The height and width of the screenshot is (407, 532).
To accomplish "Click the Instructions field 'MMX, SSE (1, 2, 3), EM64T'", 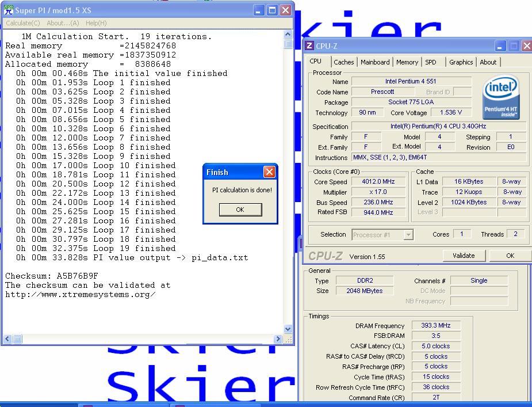I will 438,157.
